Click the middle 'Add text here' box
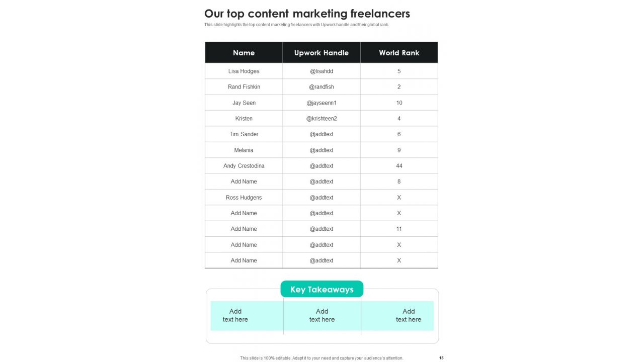Image resolution: width=644 pixels, height=362 pixels. (322, 316)
